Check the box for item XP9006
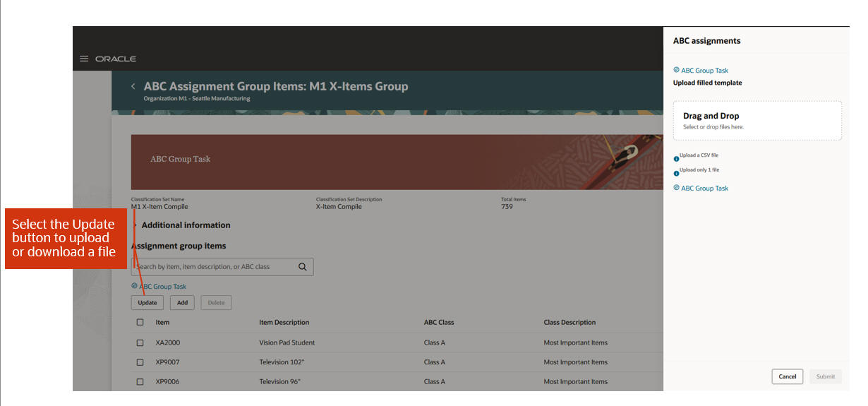The width and height of the screenshot is (868, 406). point(140,381)
